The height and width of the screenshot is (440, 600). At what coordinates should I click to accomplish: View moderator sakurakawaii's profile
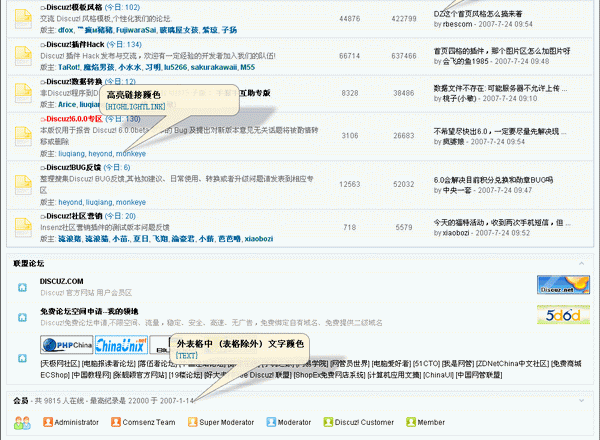point(214,67)
